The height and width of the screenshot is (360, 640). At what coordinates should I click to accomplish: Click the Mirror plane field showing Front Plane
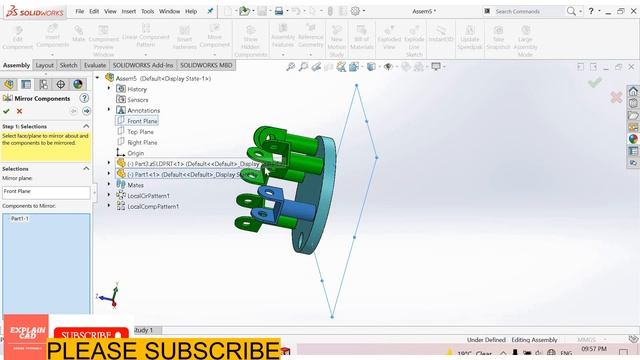pyautogui.click(x=46, y=193)
